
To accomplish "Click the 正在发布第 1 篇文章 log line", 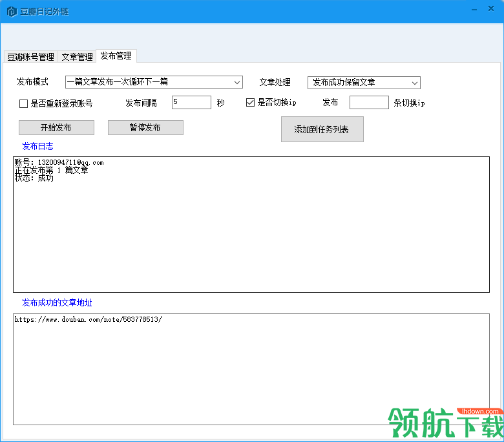I will tap(52, 170).
